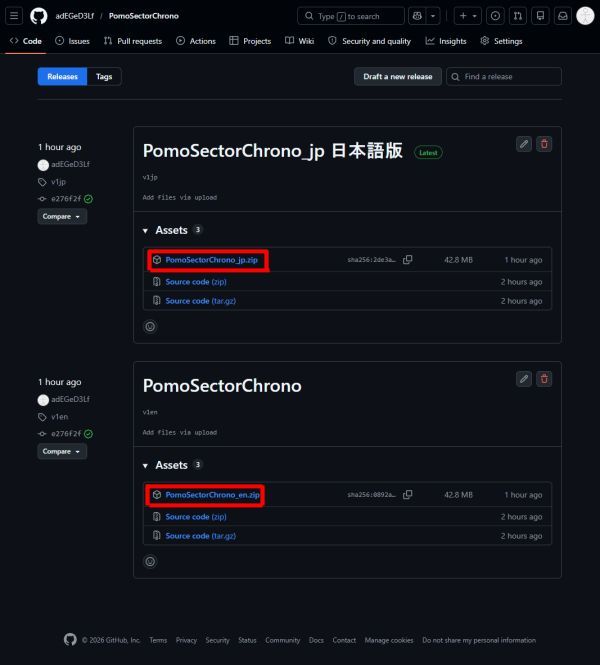The width and height of the screenshot is (600, 665).
Task: View check status icon beside v1en commit
Action: tap(88, 433)
